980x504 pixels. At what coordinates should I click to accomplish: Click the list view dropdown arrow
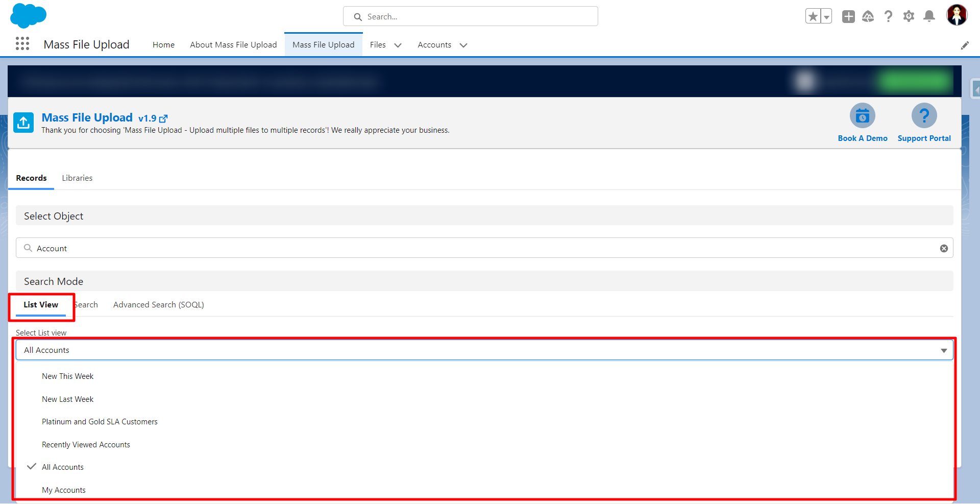click(944, 351)
